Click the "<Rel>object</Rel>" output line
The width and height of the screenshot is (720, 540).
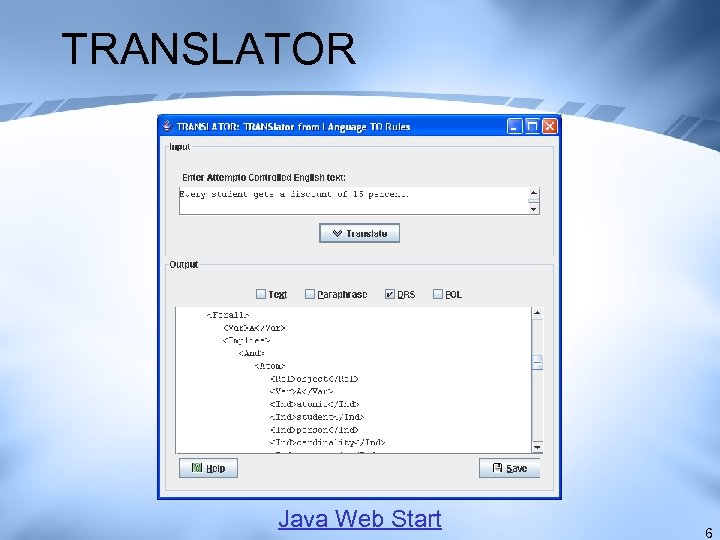pyautogui.click(x=314, y=379)
